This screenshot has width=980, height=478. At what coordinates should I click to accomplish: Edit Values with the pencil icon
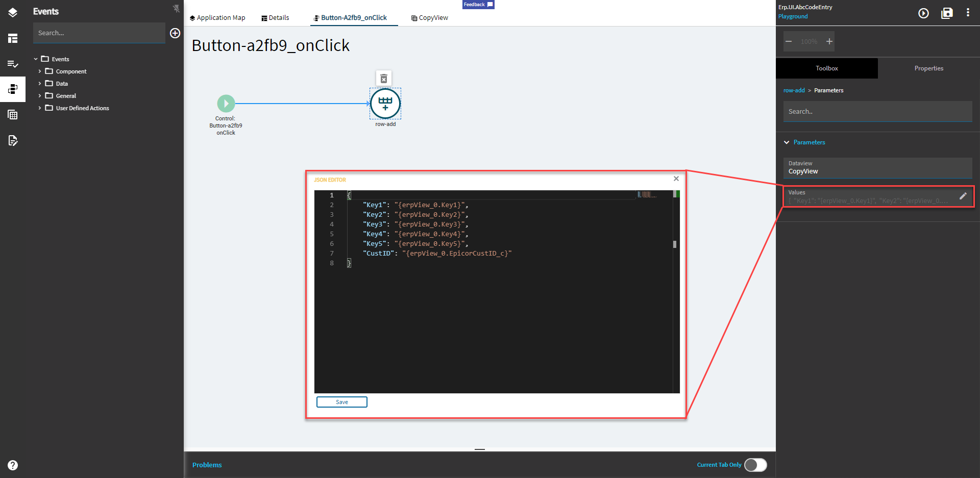(x=964, y=195)
